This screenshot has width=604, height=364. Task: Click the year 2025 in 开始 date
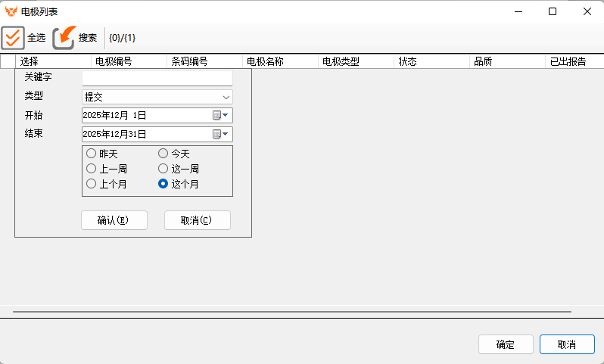(x=91, y=115)
